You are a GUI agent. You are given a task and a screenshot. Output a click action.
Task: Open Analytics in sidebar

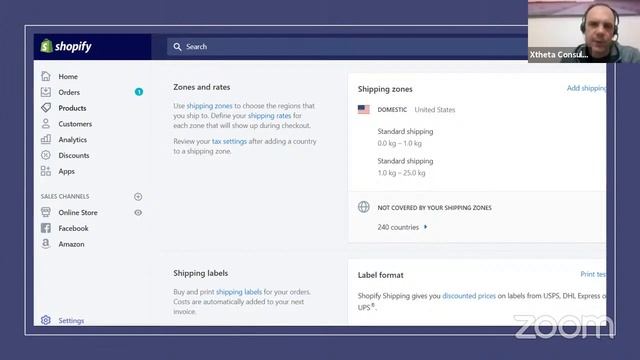pos(73,140)
